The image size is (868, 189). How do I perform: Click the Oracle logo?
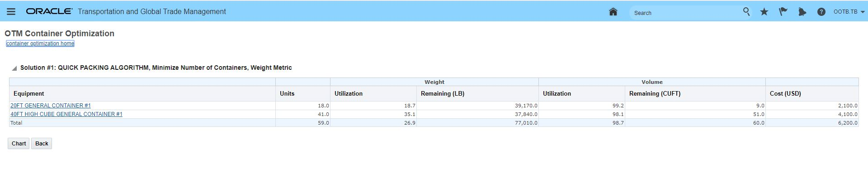49,11
